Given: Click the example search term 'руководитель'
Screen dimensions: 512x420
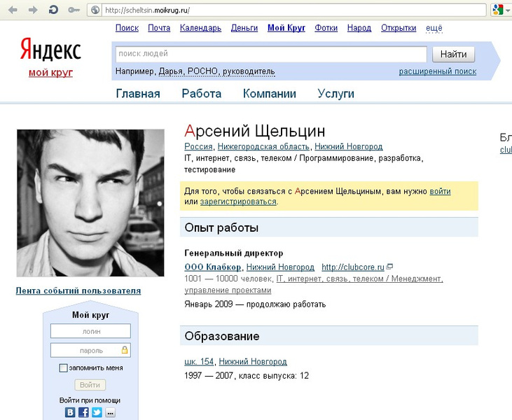Looking at the screenshot, I should pyautogui.click(x=249, y=71).
